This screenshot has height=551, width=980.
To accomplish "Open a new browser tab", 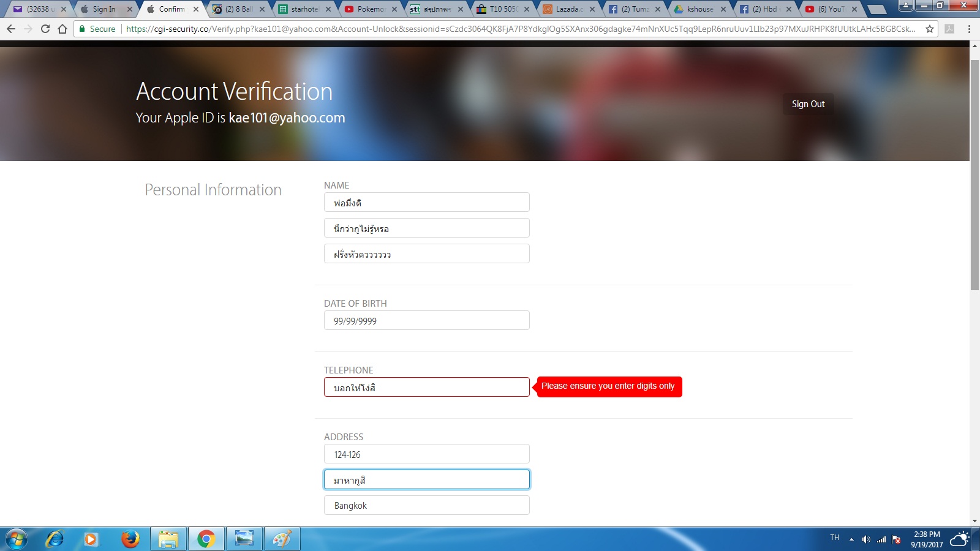I will tap(876, 9).
